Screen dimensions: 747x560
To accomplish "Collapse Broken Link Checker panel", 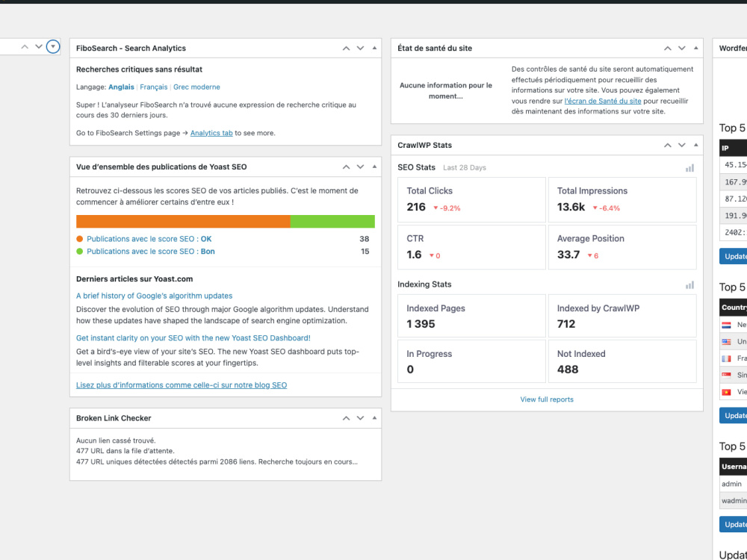I will [374, 418].
